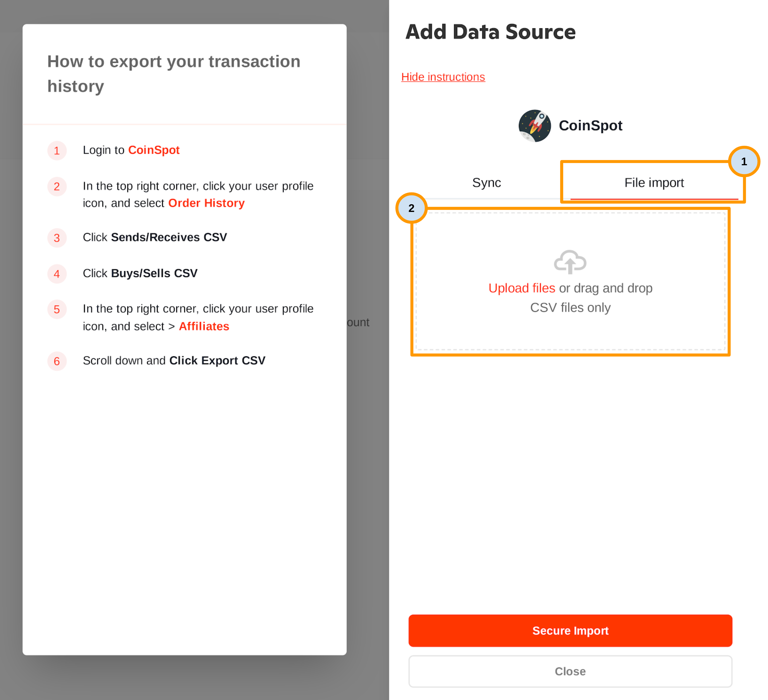Screen dimensions: 768x700
Task: Open the Affiliates link
Action: [x=204, y=326]
